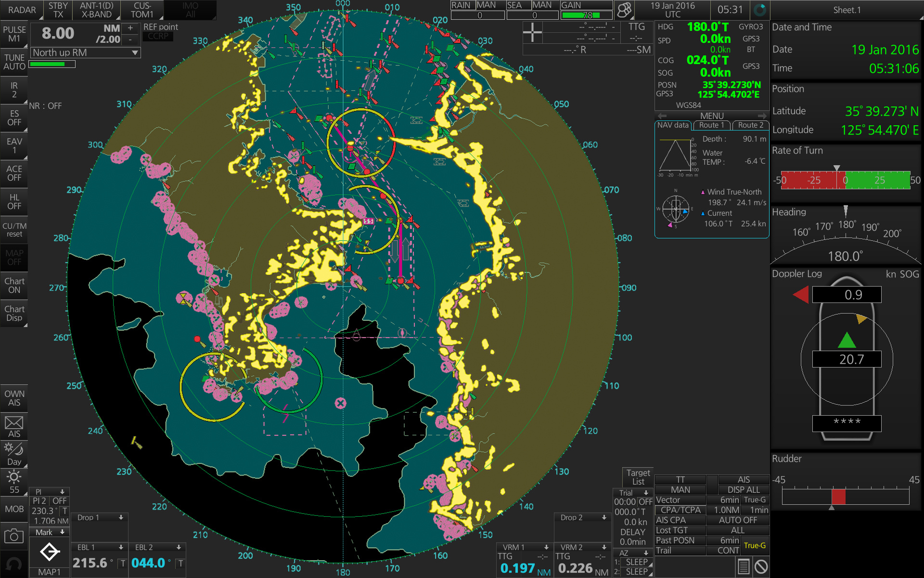Image resolution: width=924 pixels, height=578 pixels.
Task: Toggle AIS CPA AUTO OFF setting
Action: coord(737,520)
